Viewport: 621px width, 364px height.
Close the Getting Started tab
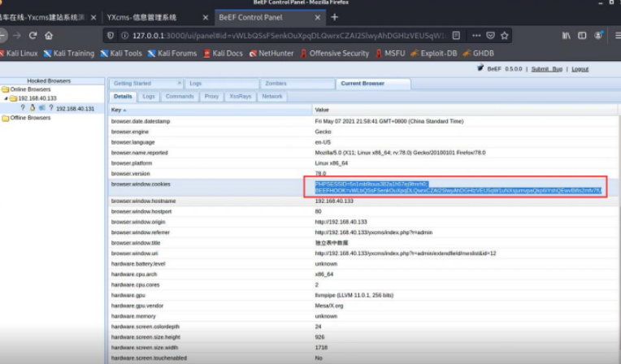[x=179, y=83]
